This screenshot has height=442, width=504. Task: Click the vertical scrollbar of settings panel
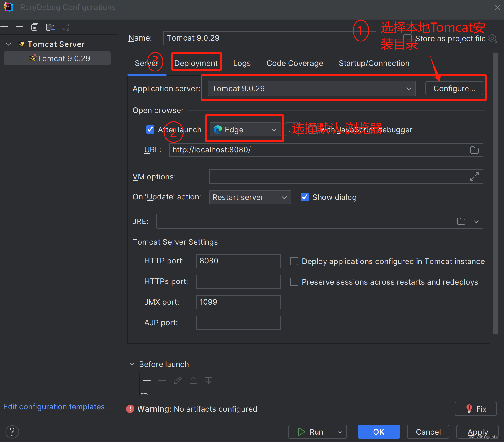pyautogui.click(x=496, y=194)
